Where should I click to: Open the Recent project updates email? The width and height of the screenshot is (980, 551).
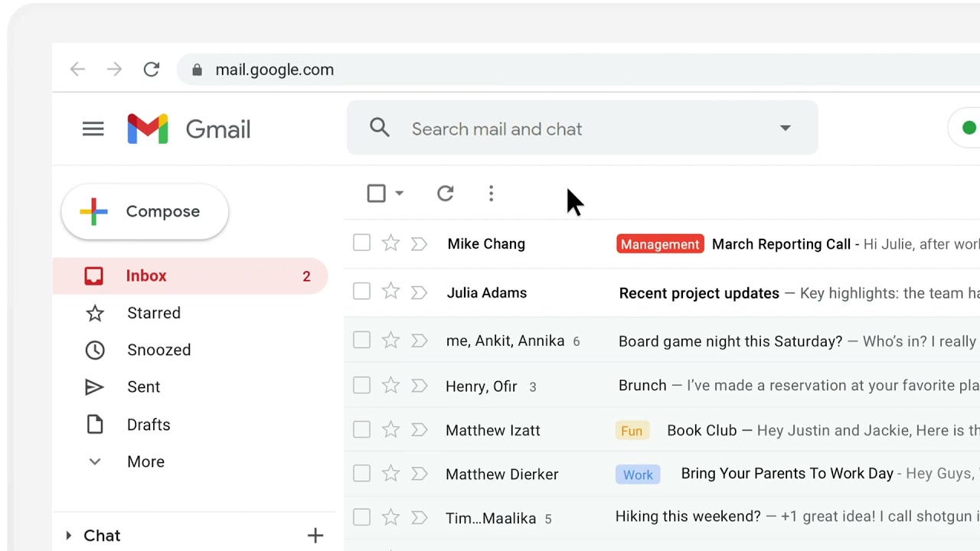tap(699, 293)
